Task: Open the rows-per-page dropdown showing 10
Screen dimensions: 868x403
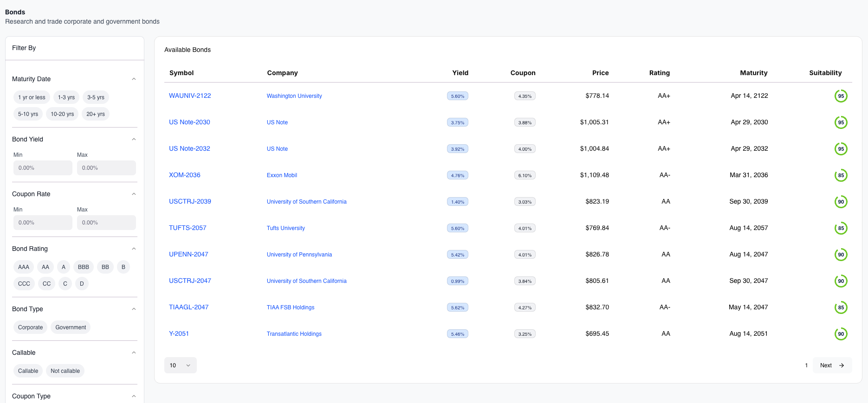Action: pyautogui.click(x=181, y=365)
